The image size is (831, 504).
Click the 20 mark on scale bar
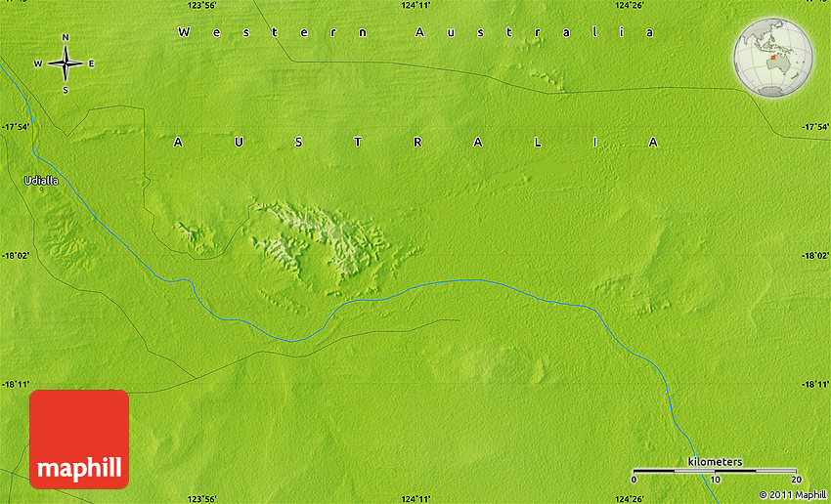[x=797, y=480]
